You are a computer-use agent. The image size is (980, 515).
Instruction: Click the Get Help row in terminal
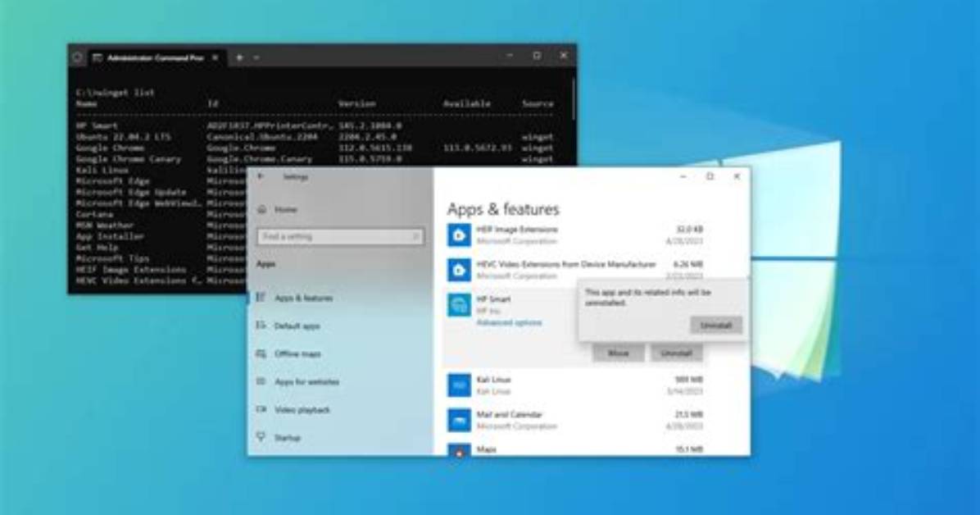(162, 248)
